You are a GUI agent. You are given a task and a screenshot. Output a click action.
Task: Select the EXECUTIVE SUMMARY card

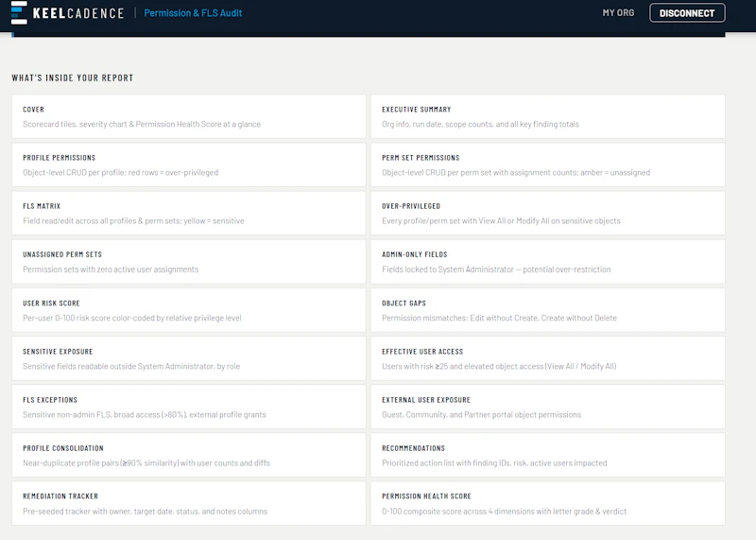click(548, 116)
